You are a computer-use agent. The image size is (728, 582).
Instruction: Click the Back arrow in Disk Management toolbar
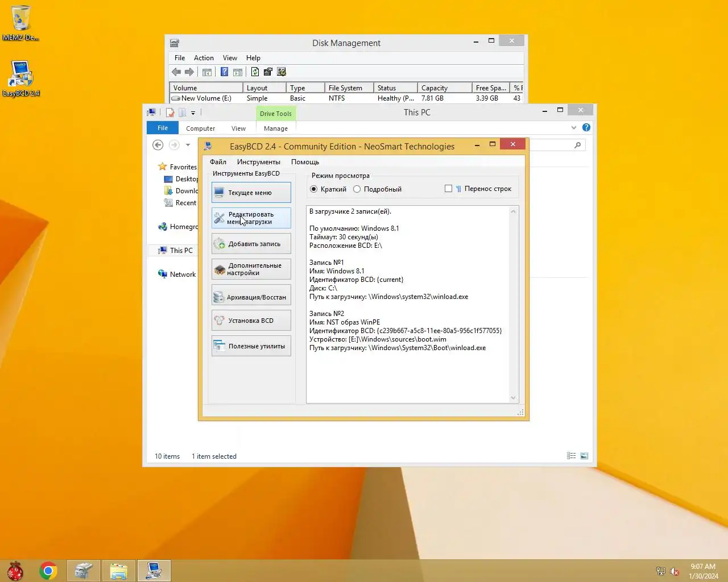click(176, 72)
